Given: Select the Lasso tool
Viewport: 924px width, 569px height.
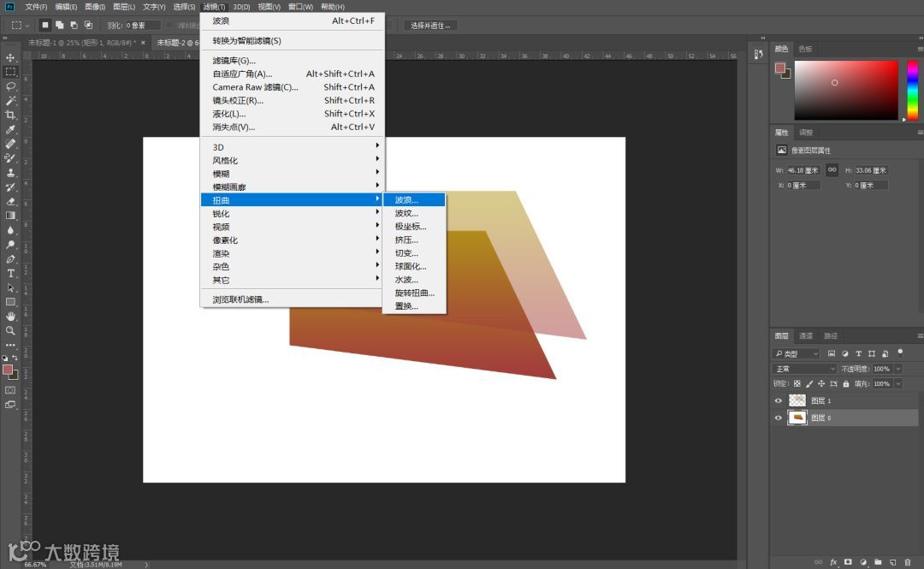Looking at the screenshot, I should tap(10, 86).
